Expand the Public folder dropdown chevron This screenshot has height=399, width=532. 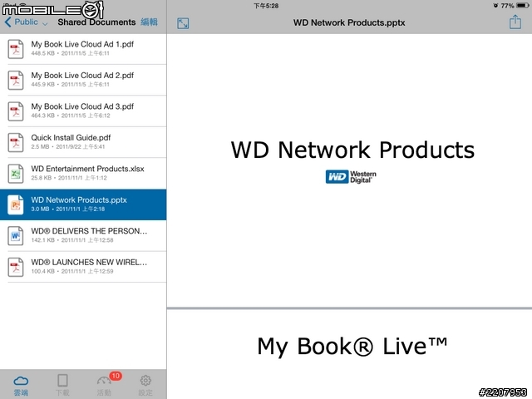(x=45, y=24)
